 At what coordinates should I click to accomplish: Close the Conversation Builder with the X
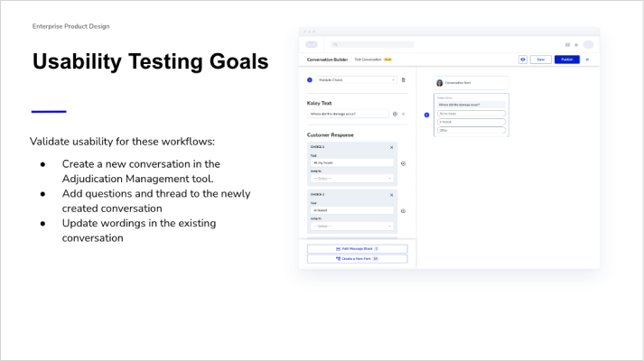click(x=587, y=60)
